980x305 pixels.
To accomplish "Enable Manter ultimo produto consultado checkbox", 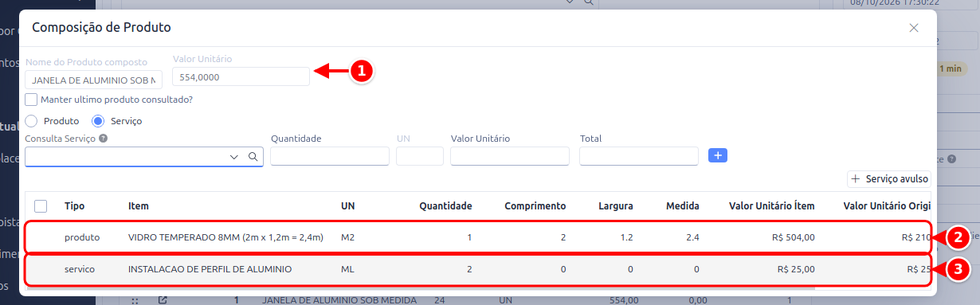I will coord(31,100).
